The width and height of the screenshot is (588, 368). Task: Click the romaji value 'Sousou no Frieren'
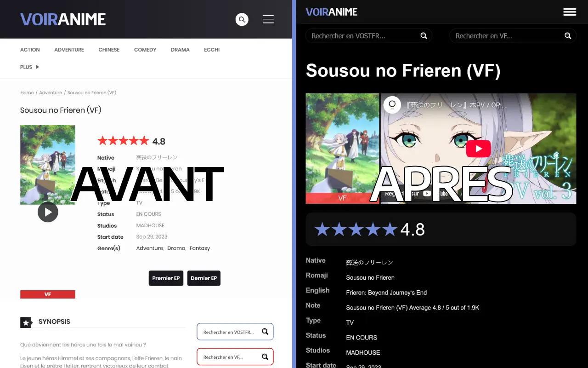[370, 278]
